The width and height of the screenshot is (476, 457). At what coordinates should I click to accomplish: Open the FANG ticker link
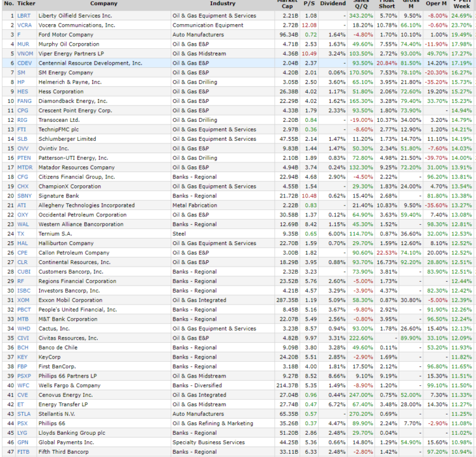(24, 101)
